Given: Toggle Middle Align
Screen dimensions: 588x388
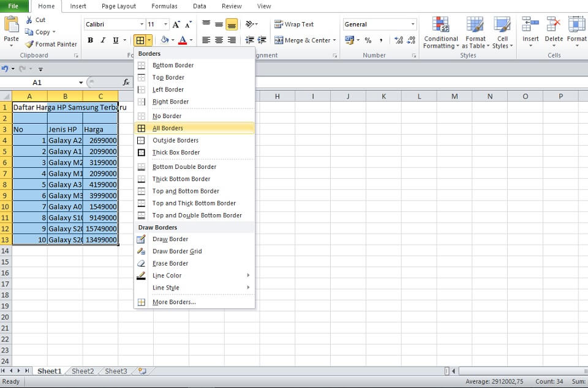Looking at the screenshot, I should tap(219, 24).
